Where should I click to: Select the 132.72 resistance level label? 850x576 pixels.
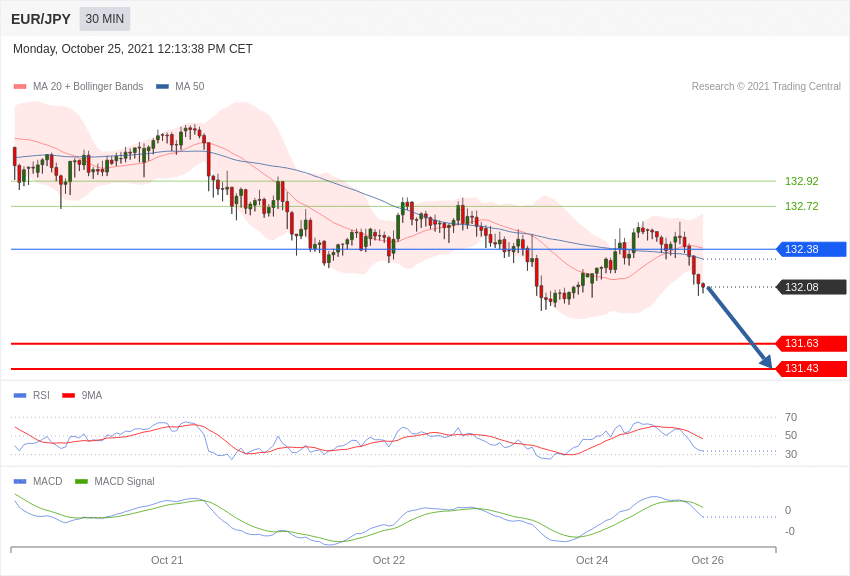point(802,206)
